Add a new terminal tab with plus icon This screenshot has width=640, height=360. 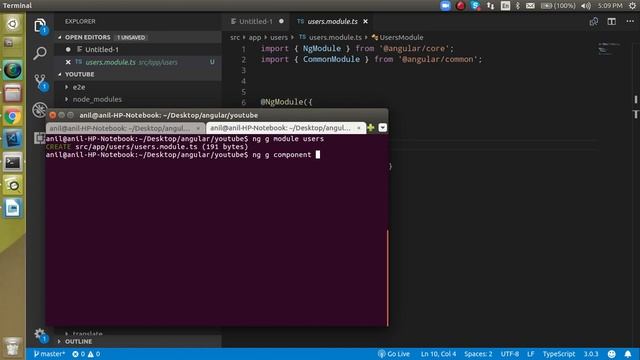[371, 128]
